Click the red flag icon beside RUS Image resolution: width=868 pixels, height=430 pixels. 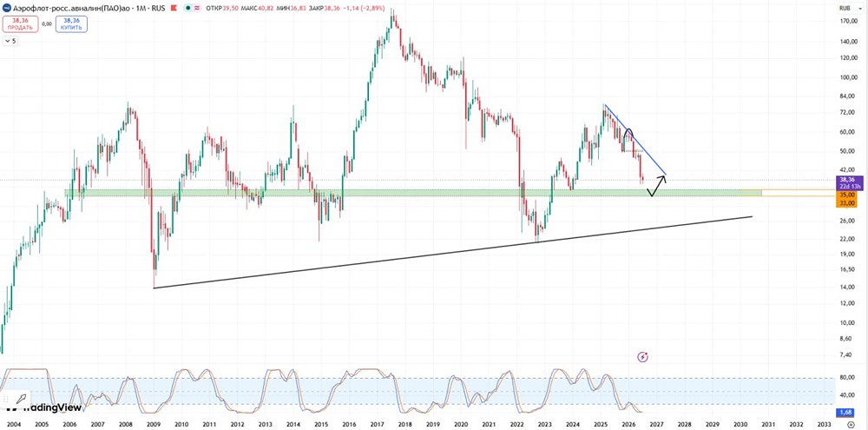(174, 9)
